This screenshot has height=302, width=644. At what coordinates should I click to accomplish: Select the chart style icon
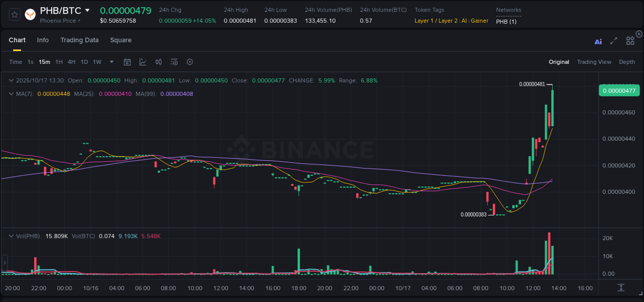point(142,62)
